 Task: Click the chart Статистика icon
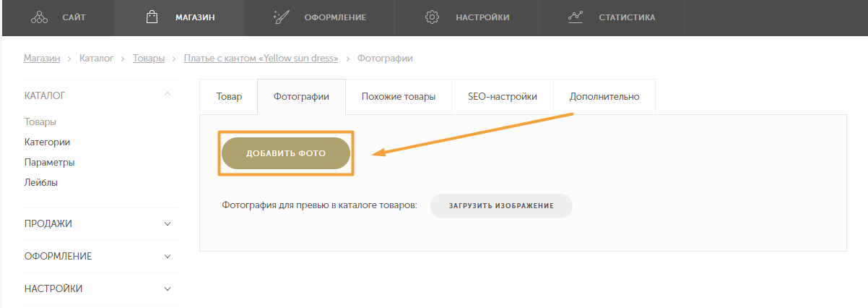pyautogui.click(x=576, y=17)
